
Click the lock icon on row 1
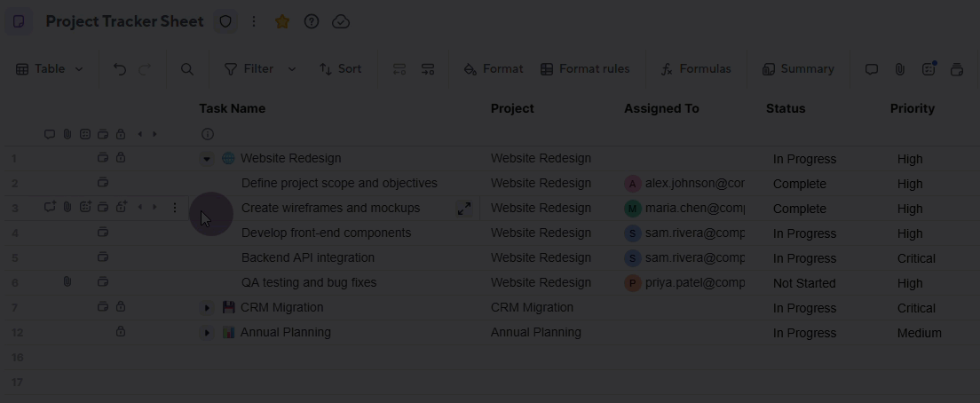coord(121,157)
